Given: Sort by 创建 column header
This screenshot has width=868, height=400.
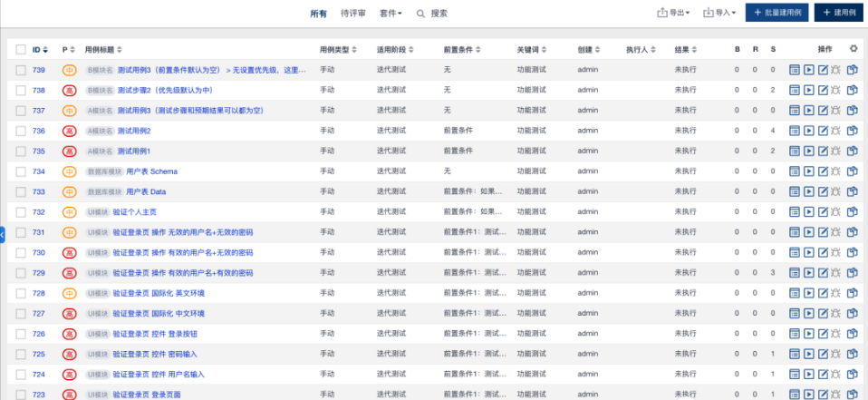Looking at the screenshot, I should click(x=589, y=49).
